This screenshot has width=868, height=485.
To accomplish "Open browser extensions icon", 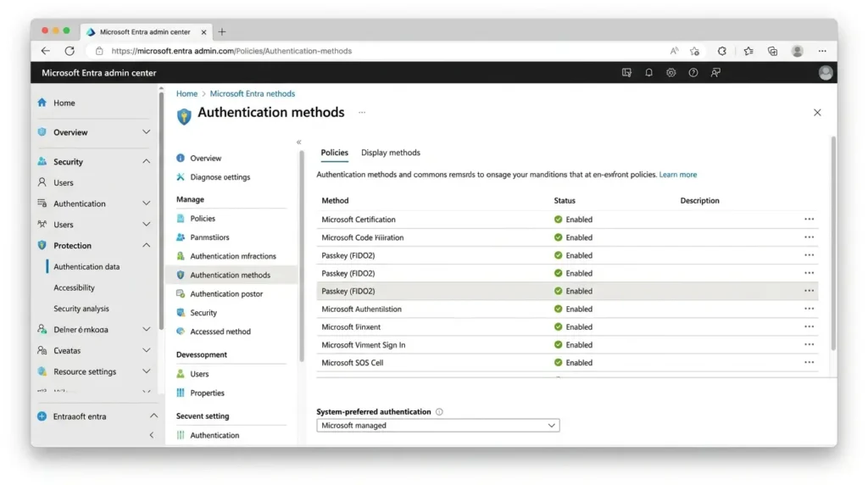I will coord(722,51).
